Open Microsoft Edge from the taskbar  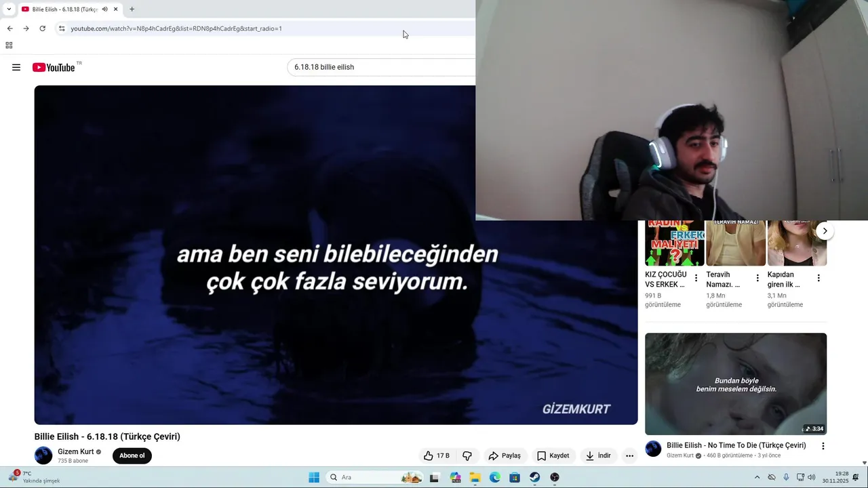click(x=495, y=477)
